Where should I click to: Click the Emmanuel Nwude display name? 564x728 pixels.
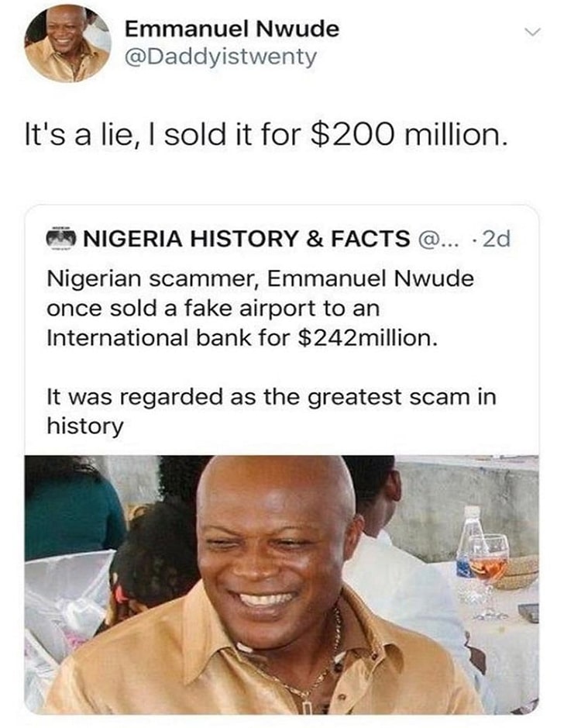click(x=232, y=29)
